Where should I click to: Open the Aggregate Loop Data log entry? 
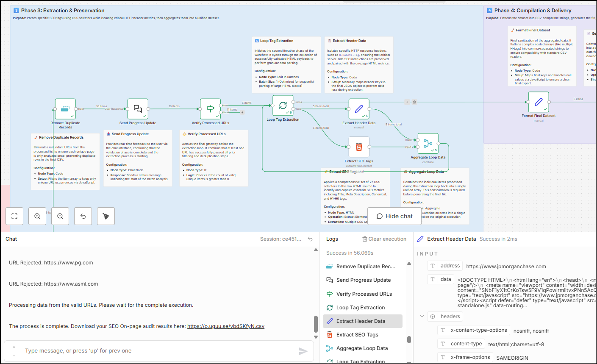363,348
